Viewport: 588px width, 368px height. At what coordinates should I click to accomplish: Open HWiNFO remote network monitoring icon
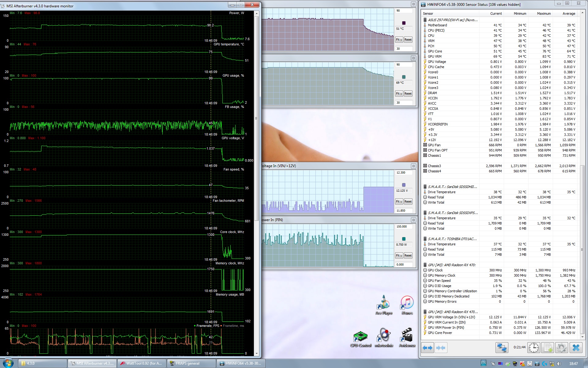(502, 348)
